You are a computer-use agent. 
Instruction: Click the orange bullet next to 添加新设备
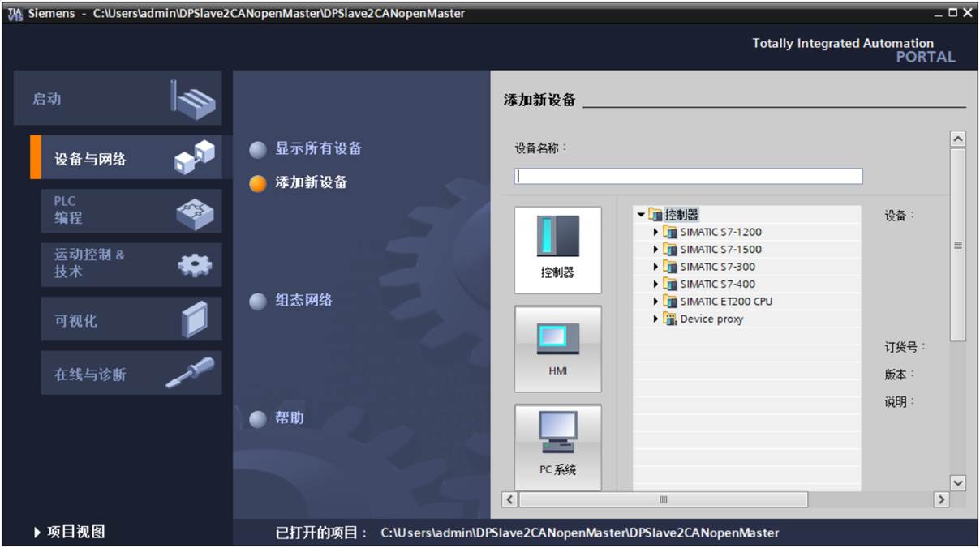pyautogui.click(x=258, y=184)
